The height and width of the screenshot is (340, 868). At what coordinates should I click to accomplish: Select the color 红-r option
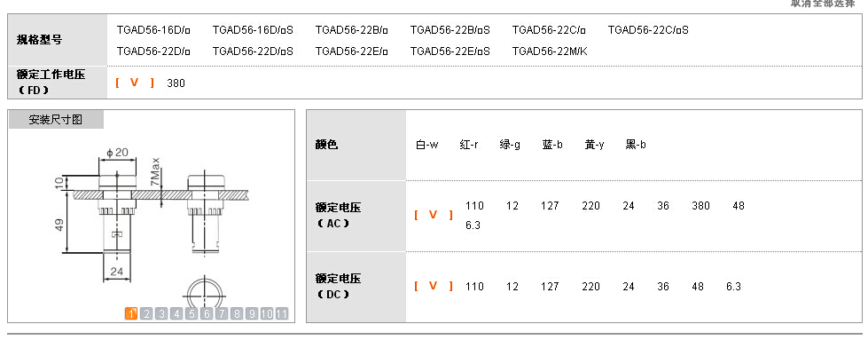[x=469, y=145]
